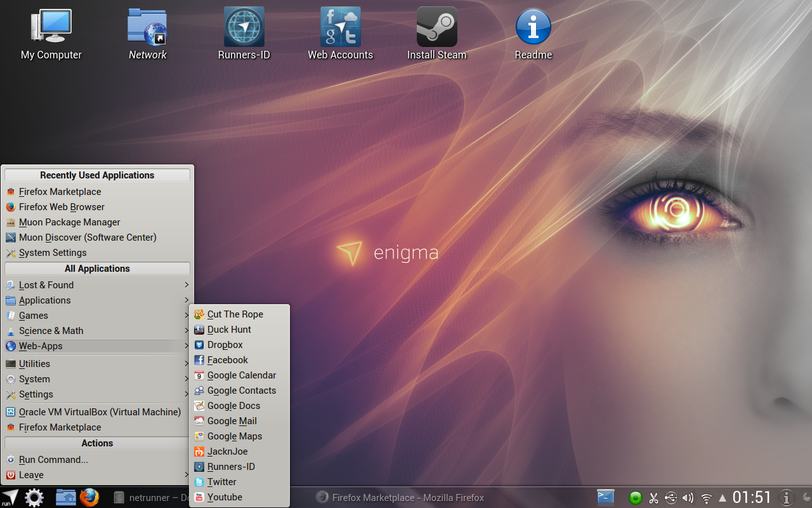Open Youtube from the Web-Apps submenu
Screen dimensions: 812x508
(x=240, y=497)
